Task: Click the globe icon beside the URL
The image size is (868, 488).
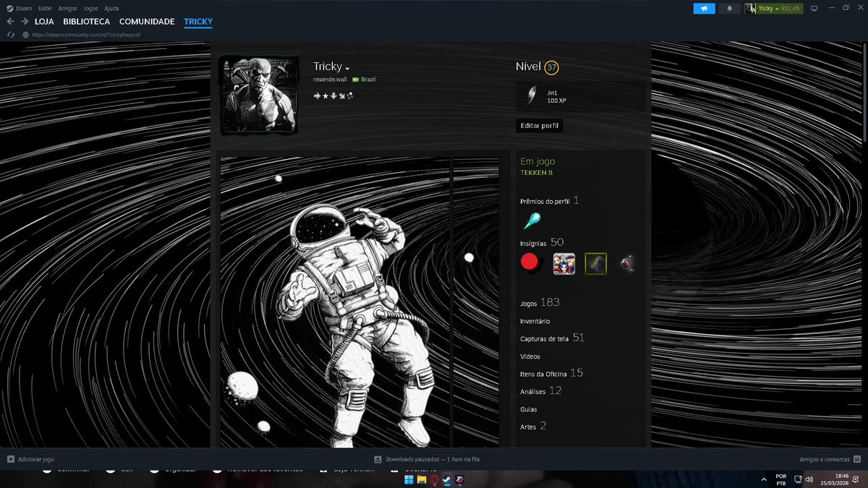Action: (25, 35)
